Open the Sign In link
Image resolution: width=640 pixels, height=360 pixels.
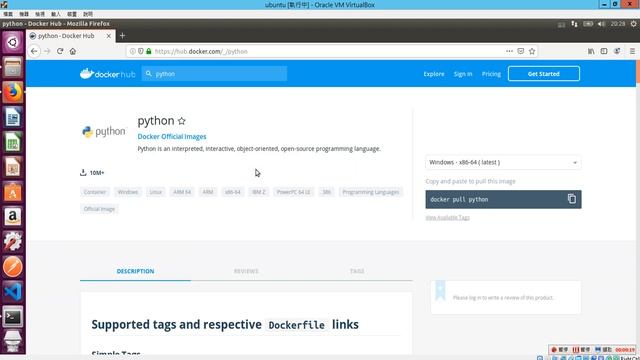tap(463, 74)
